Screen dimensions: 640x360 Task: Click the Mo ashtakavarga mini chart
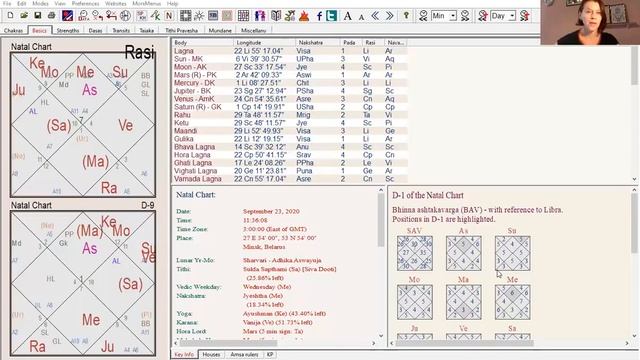tap(415, 302)
